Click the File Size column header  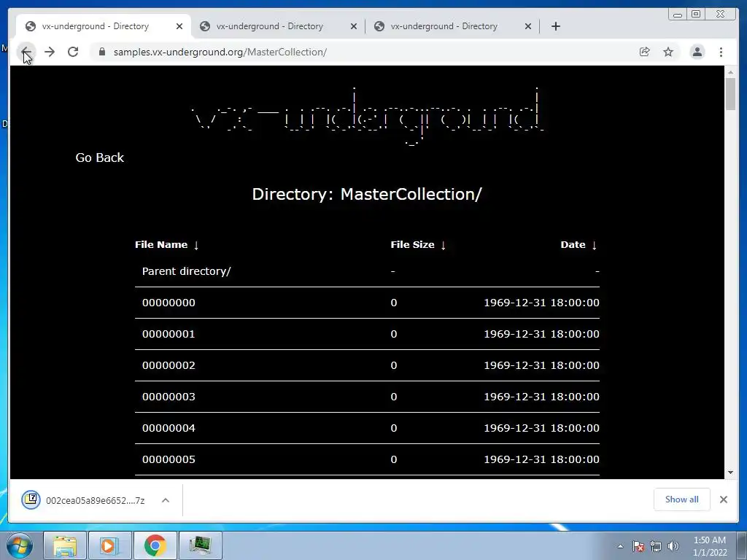[413, 245]
